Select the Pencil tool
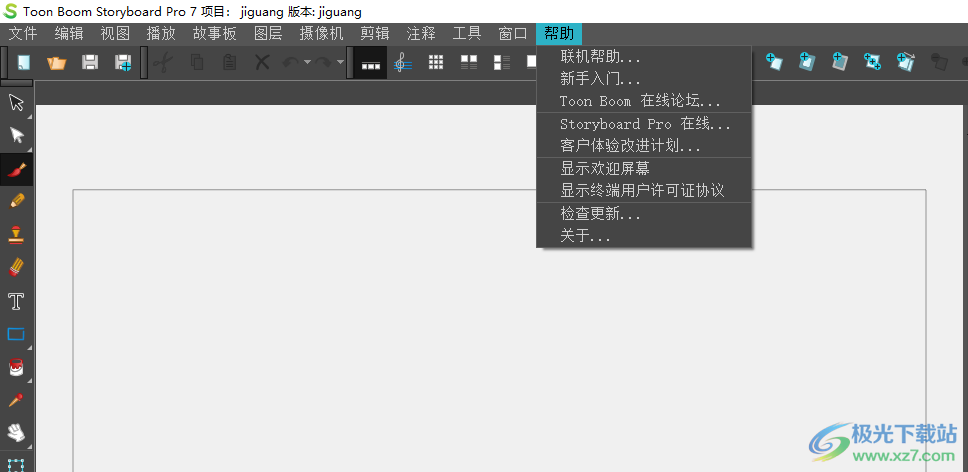The height and width of the screenshot is (472, 968). click(x=16, y=202)
